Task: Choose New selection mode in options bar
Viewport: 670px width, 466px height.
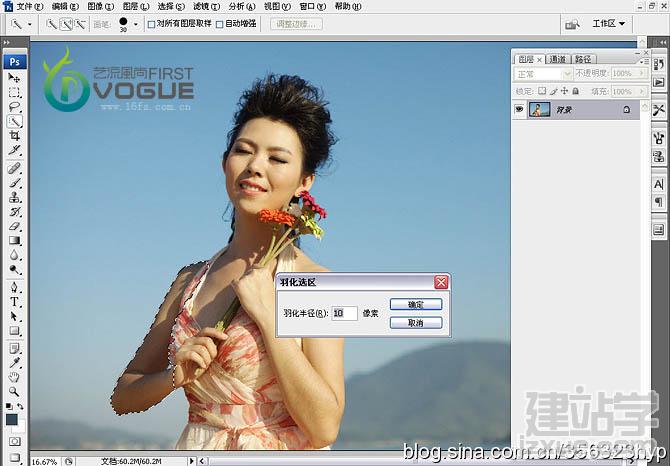Action: [x=52, y=24]
